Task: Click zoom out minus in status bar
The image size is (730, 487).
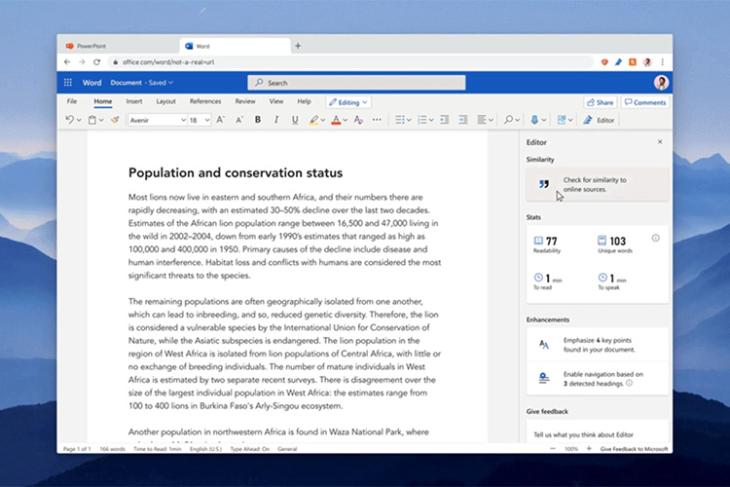Action: coord(553,449)
